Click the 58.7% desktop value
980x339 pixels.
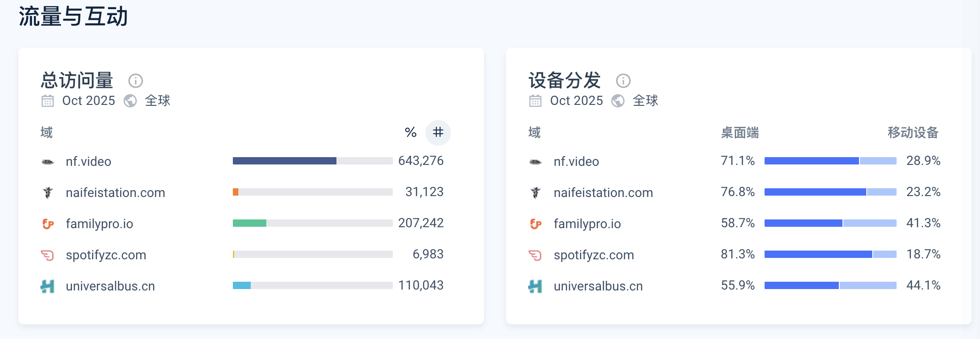tap(738, 223)
